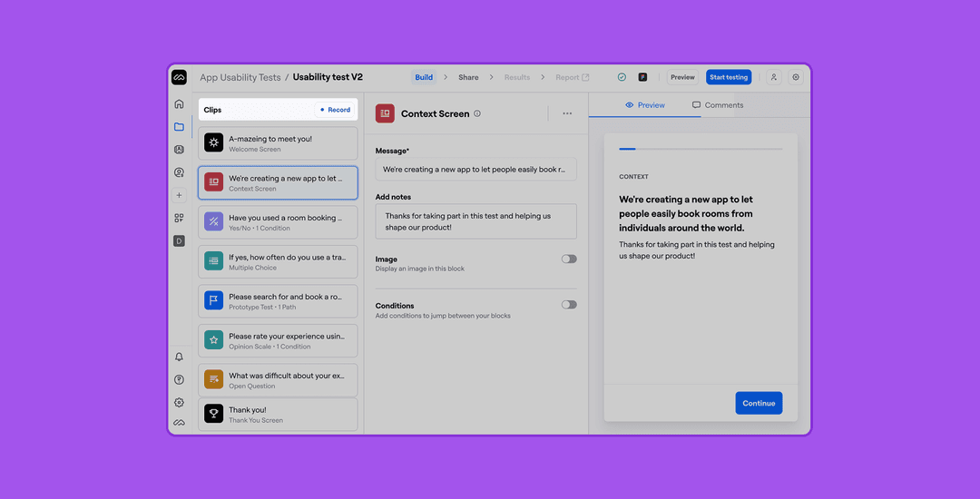Select the 'If yes, how often' block

[x=279, y=261]
